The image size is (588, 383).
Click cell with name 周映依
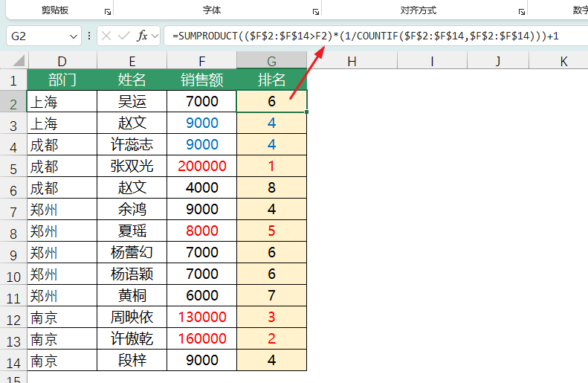click(x=132, y=317)
